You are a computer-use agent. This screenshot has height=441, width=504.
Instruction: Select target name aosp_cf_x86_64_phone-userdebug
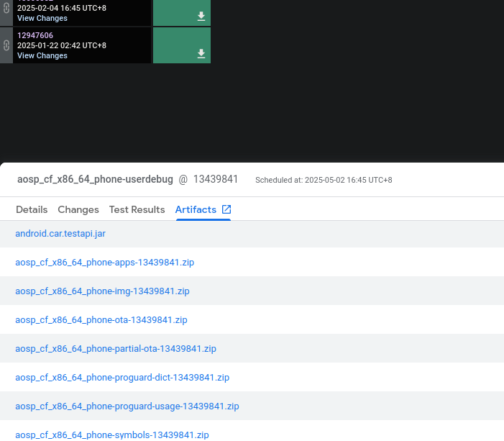[x=95, y=179]
